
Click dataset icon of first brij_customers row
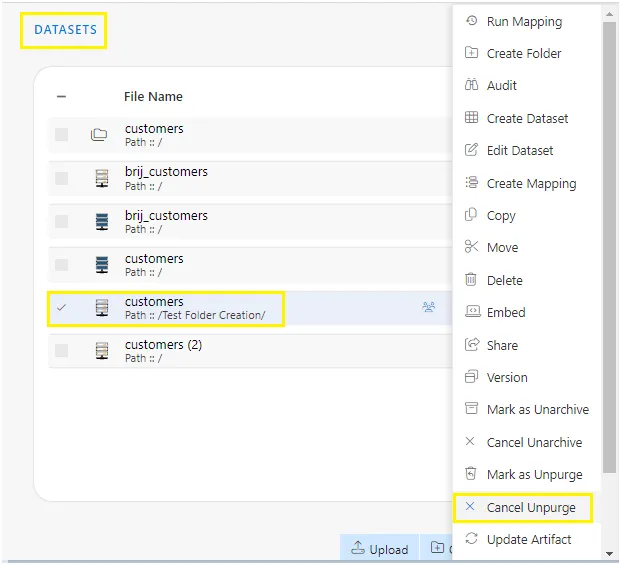click(x=102, y=179)
